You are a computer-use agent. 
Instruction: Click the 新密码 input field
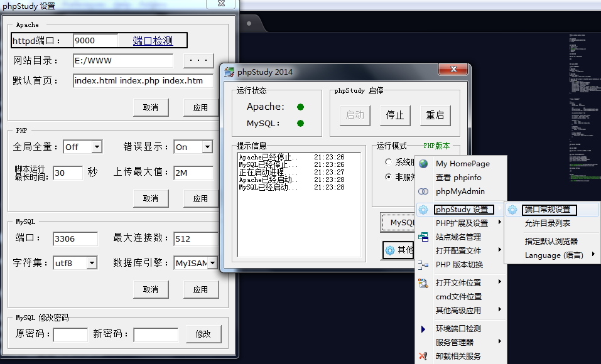(156, 335)
